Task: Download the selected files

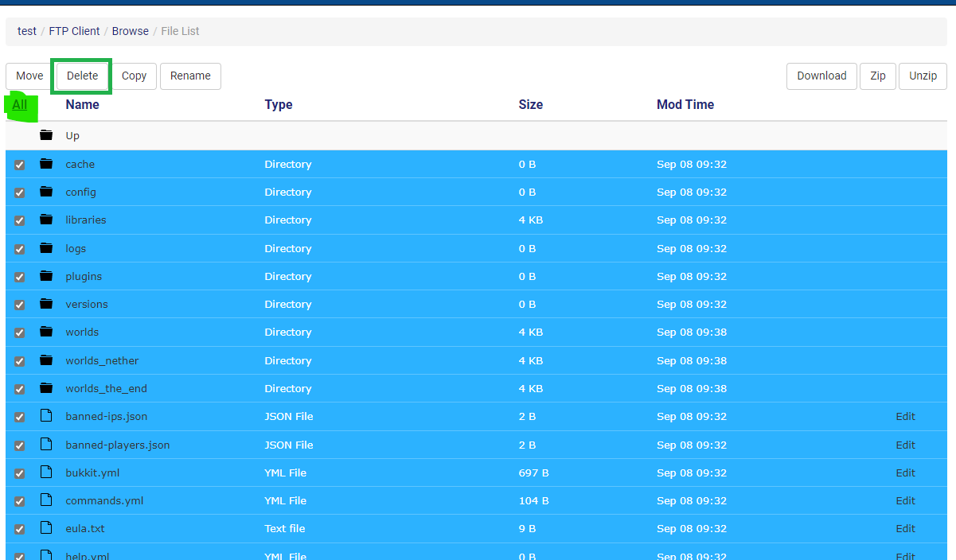Action: (x=821, y=76)
